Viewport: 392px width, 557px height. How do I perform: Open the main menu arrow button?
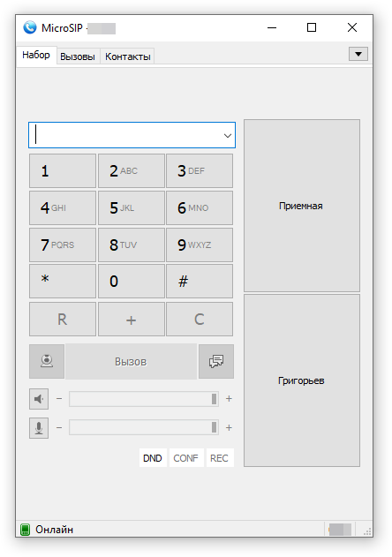[x=358, y=54]
